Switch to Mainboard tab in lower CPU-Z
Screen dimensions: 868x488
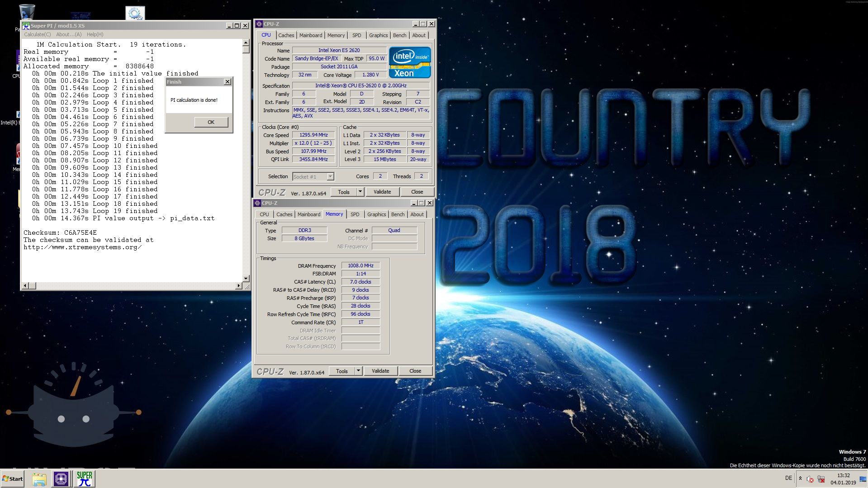click(309, 214)
